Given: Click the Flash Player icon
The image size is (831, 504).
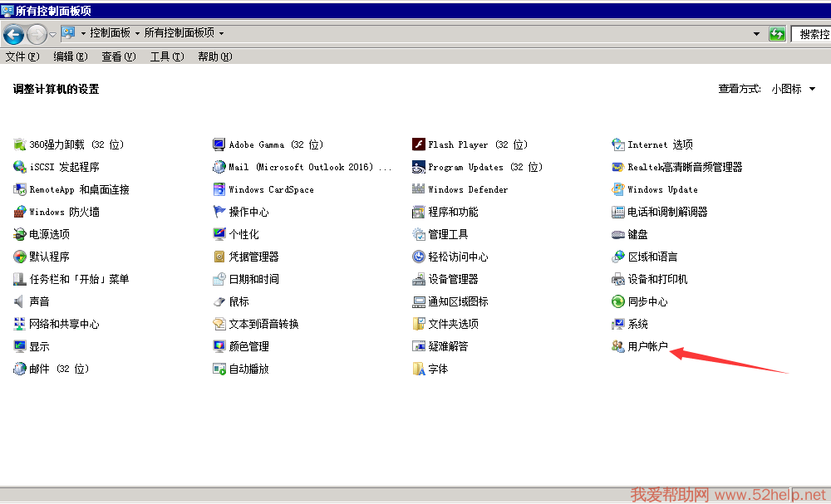Looking at the screenshot, I should click(x=419, y=144).
